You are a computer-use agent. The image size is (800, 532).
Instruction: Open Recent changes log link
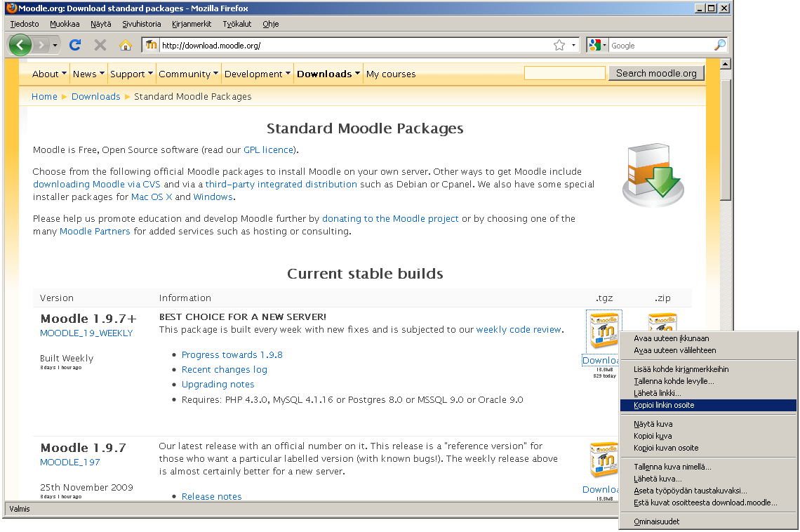tap(225, 370)
